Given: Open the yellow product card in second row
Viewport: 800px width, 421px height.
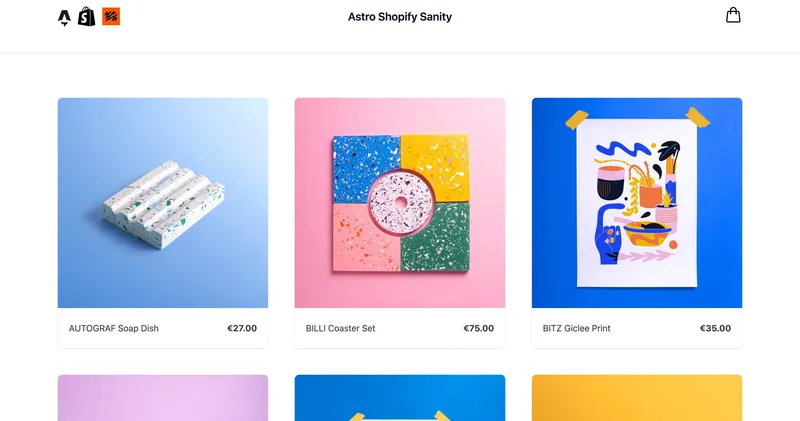Looking at the screenshot, I should tap(637, 398).
